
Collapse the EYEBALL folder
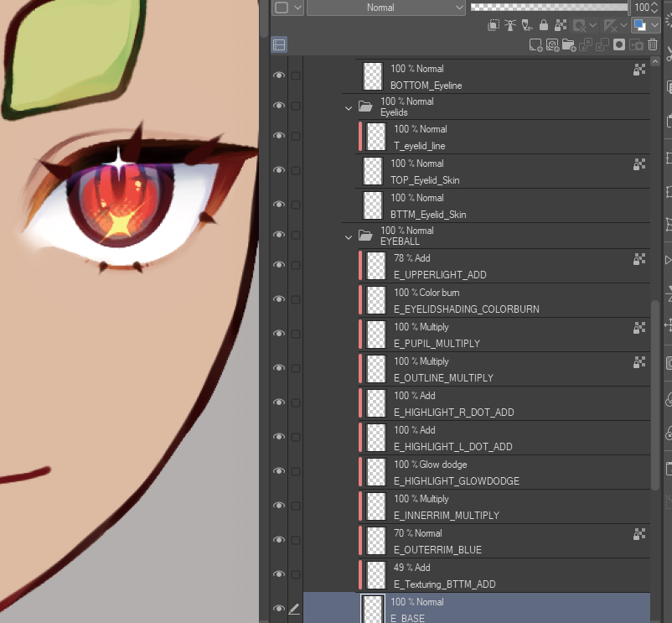pyautogui.click(x=349, y=237)
